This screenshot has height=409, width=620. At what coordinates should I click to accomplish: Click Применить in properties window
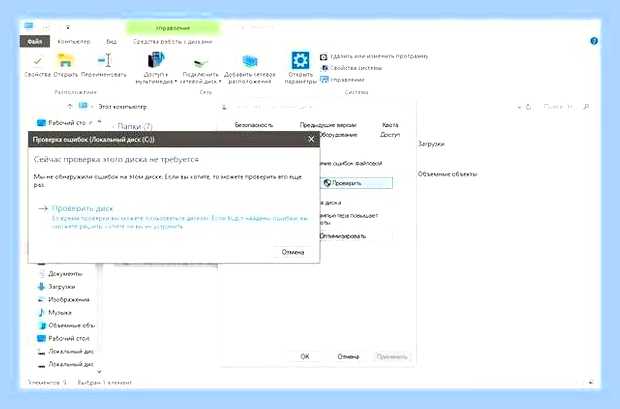tap(392, 356)
